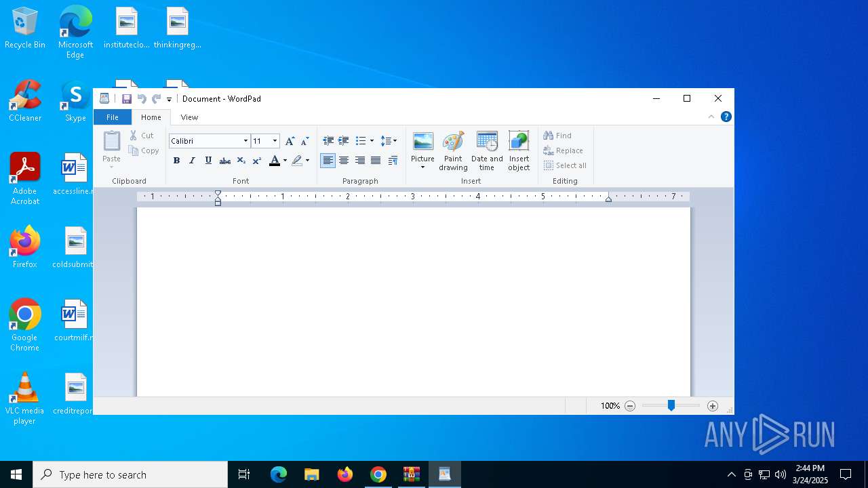
Task: Insert Date and time
Action: point(487,151)
